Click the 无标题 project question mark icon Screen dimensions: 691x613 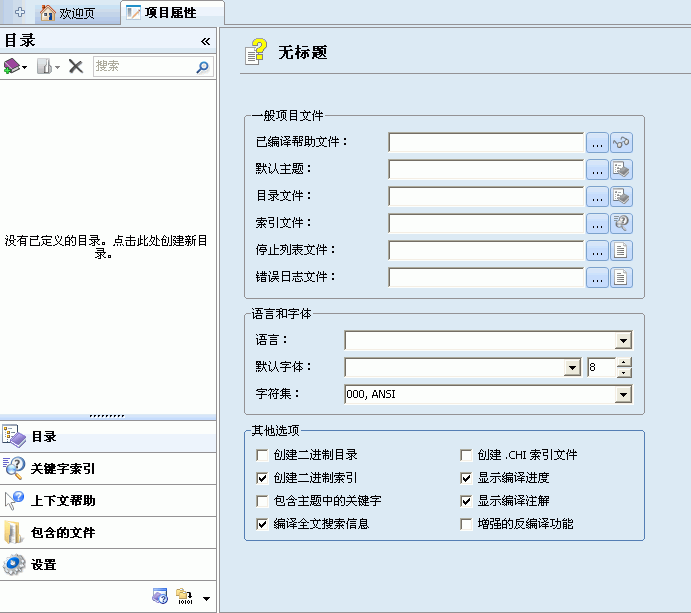click(x=256, y=52)
